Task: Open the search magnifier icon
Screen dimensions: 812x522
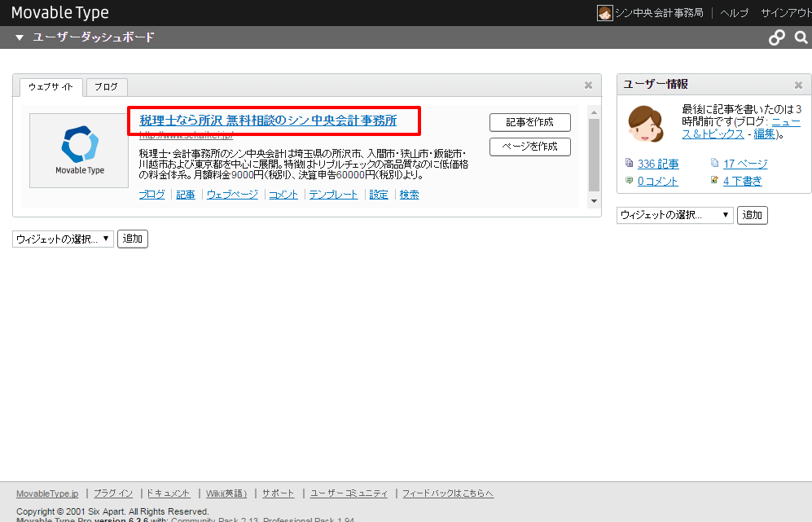Action: point(801,37)
